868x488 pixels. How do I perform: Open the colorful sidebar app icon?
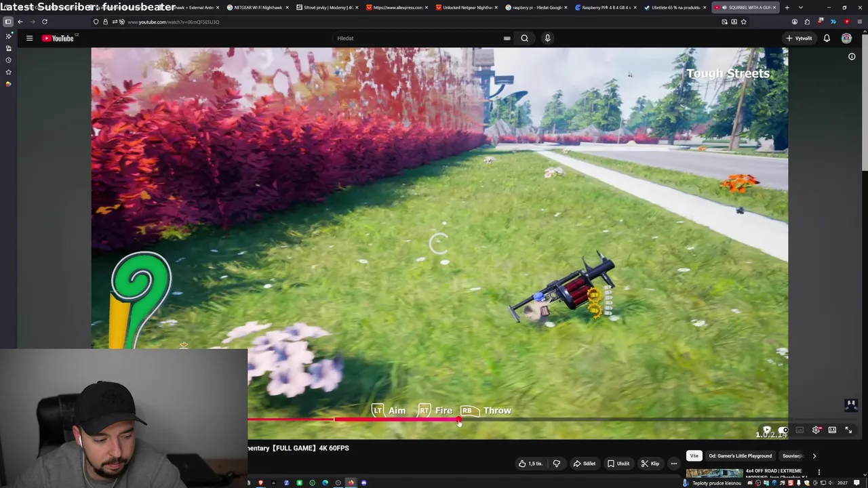click(8, 84)
